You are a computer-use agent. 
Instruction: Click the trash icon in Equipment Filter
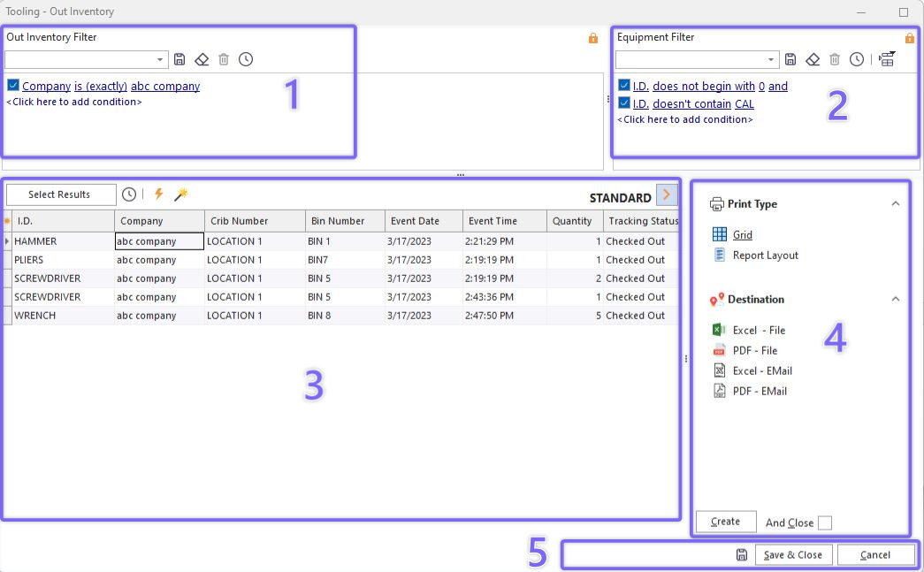[x=835, y=59]
